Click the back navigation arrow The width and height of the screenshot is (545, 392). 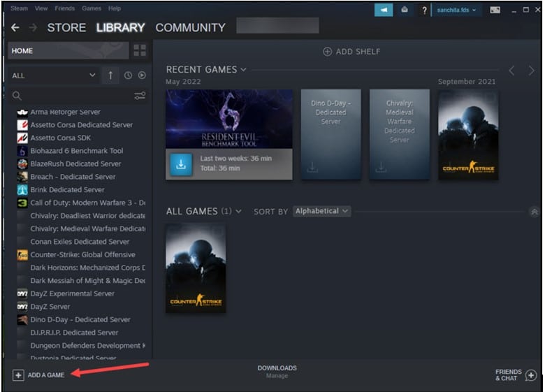click(15, 27)
